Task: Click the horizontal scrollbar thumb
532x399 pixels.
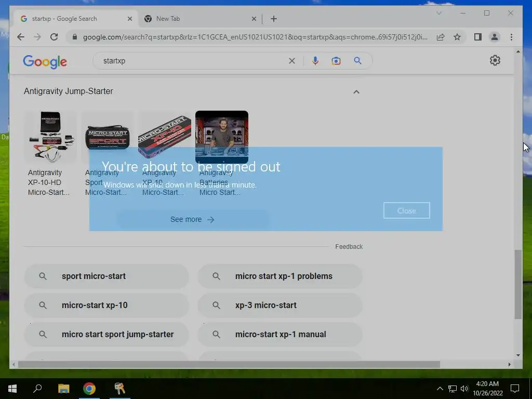Action: pyautogui.click(x=229, y=364)
